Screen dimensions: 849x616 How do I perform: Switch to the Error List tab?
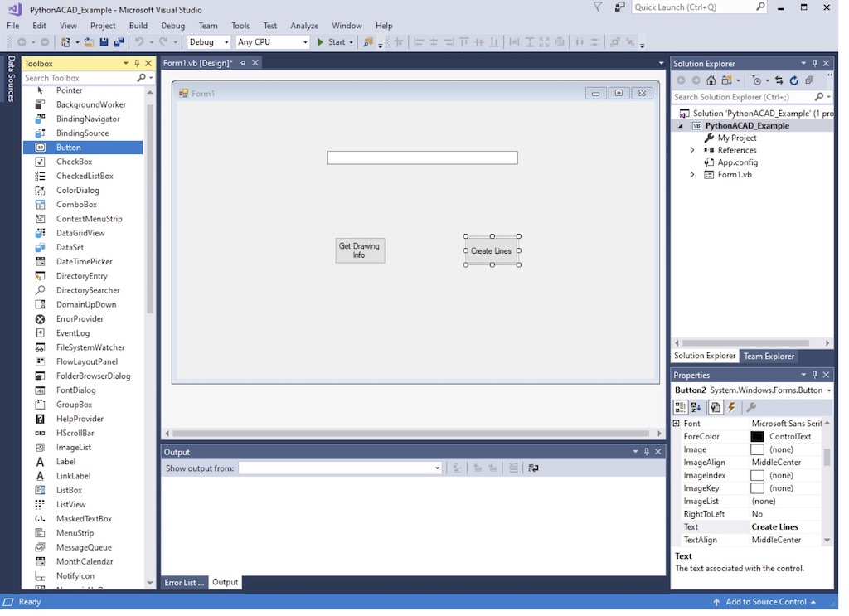pyautogui.click(x=184, y=583)
